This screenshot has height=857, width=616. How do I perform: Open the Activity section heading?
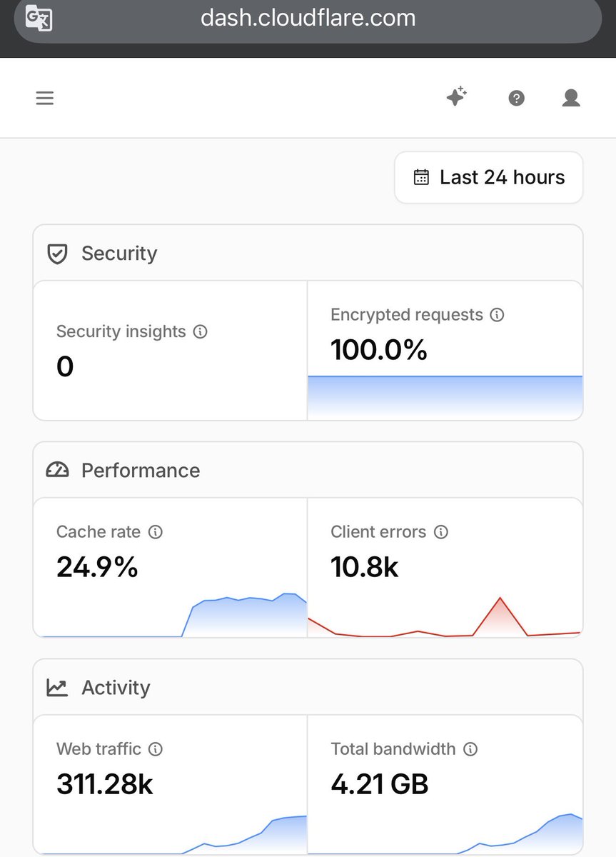(x=116, y=687)
